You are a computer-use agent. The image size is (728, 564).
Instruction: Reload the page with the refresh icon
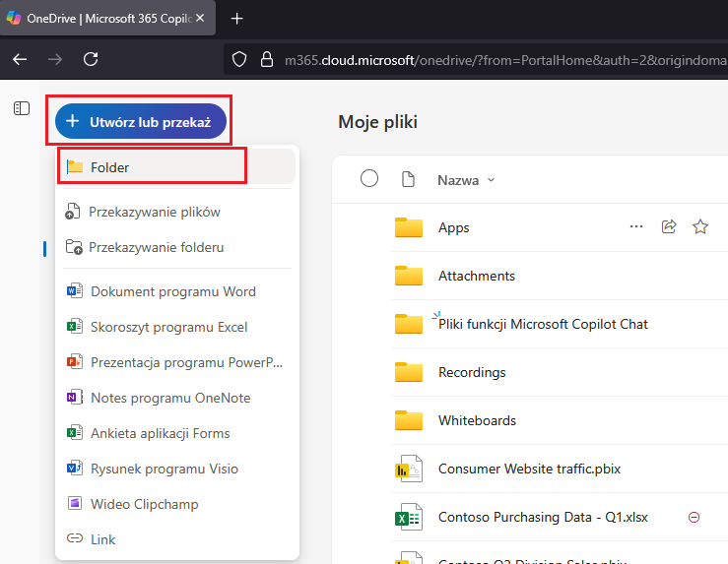91,59
